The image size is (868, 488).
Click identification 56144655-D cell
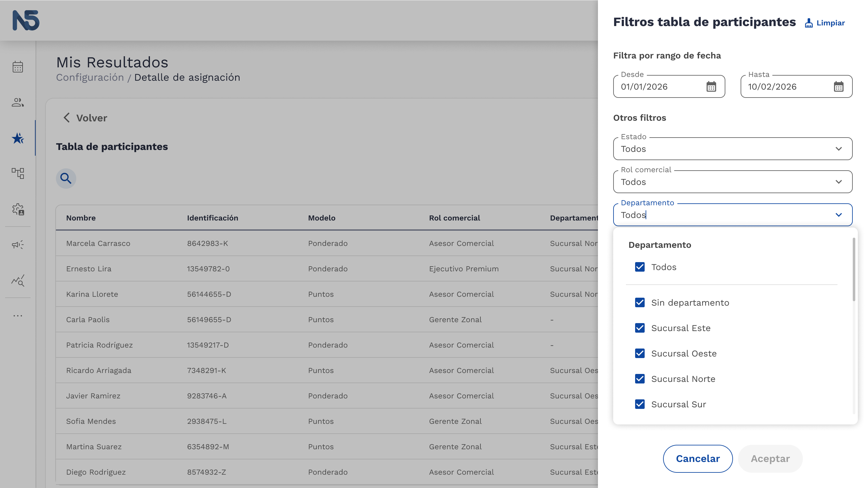click(209, 294)
